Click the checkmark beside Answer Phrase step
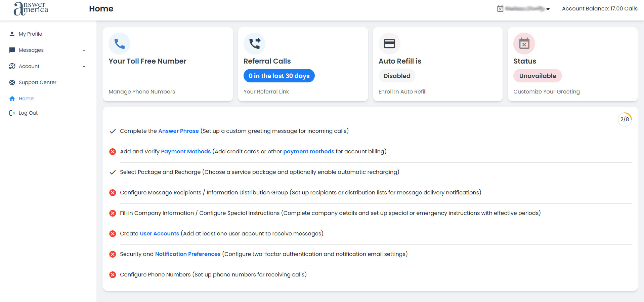The image size is (644, 302). point(113,131)
